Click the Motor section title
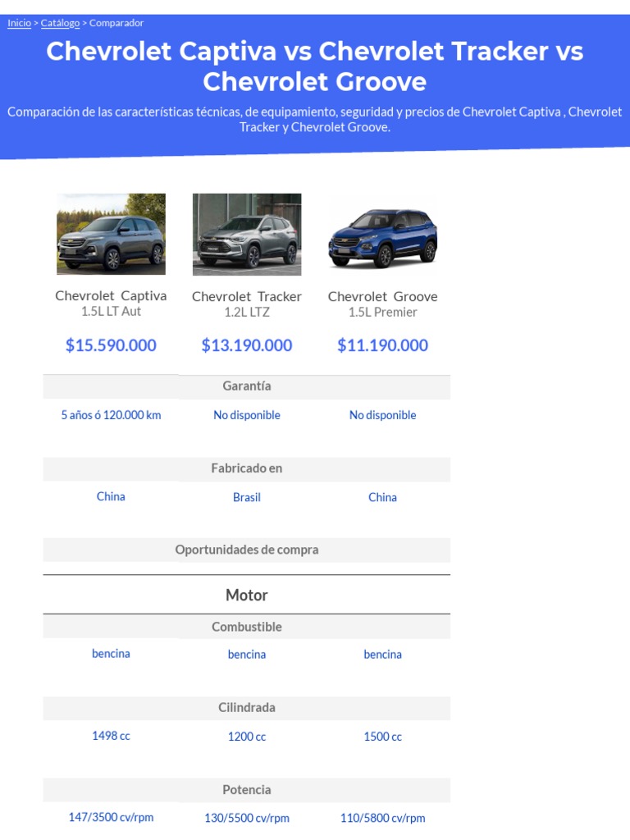This screenshot has height=840, width=630. pos(247,596)
